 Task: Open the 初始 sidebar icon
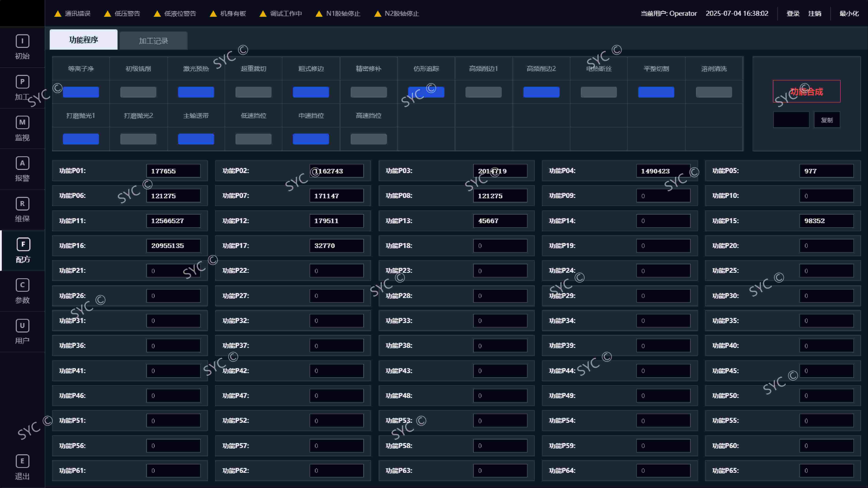22,41
